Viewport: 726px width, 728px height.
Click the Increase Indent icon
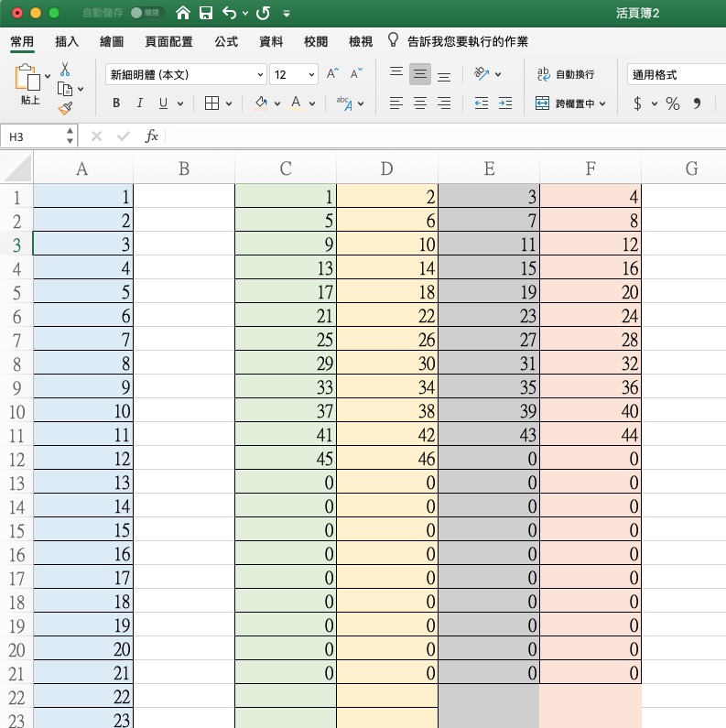504,103
